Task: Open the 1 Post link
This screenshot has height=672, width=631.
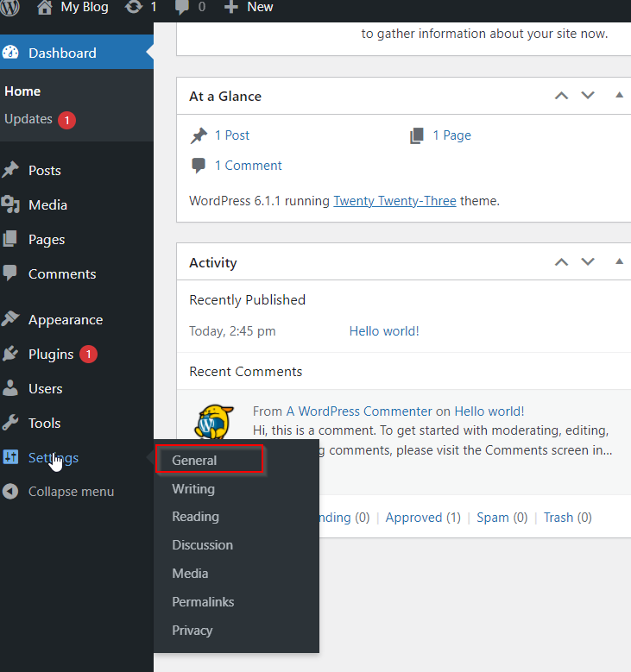Action: [x=231, y=135]
